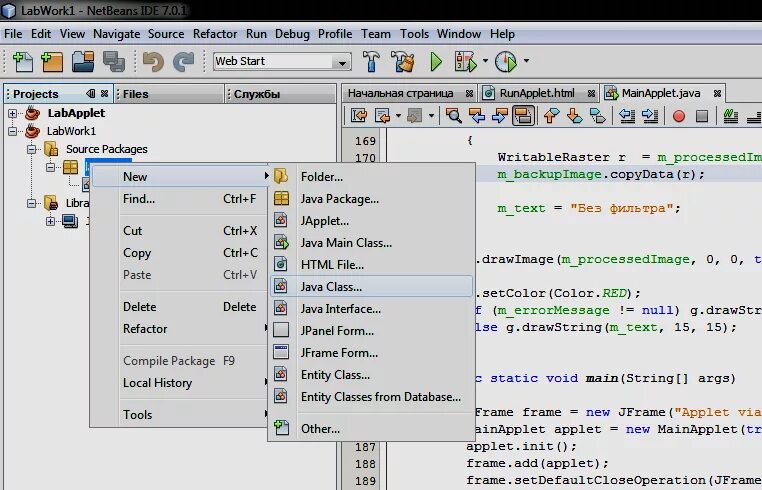Click Delete in the context menu
Screen dimensions: 762x490
coord(180,307)
